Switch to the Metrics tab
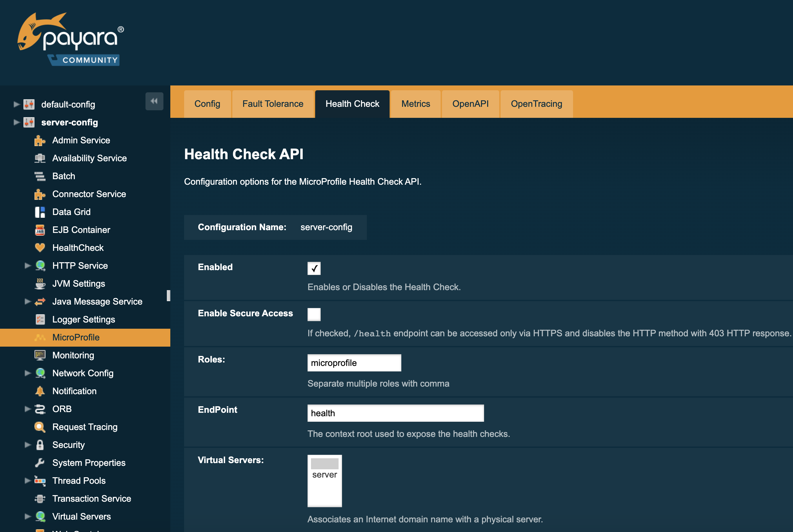The width and height of the screenshot is (793, 532). click(415, 104)
